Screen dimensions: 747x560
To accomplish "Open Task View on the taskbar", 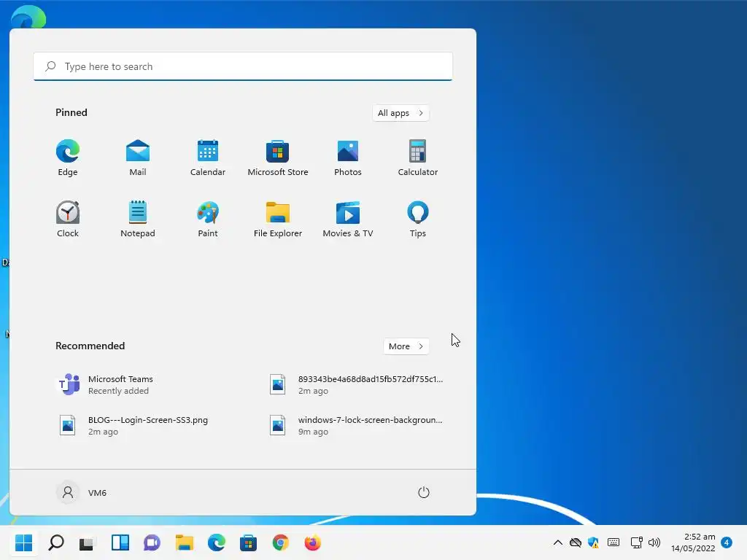I will [x=88, y=542].
